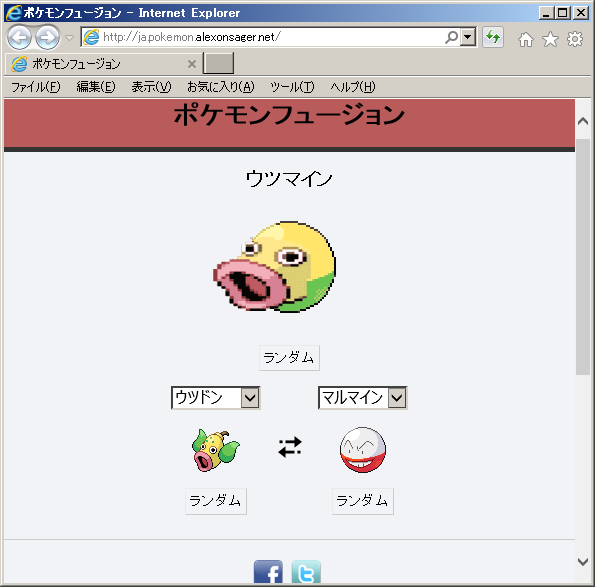Open the 表示(V) menu
Viewport: 595px width, 587px height.
coord(151,87)
